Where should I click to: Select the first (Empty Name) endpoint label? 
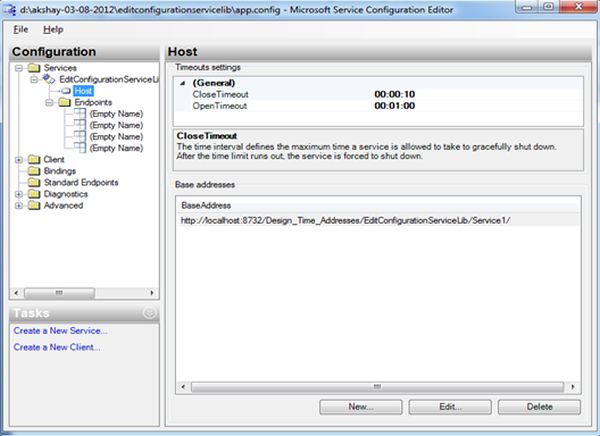pyautogui.click(x=116, y=114)
